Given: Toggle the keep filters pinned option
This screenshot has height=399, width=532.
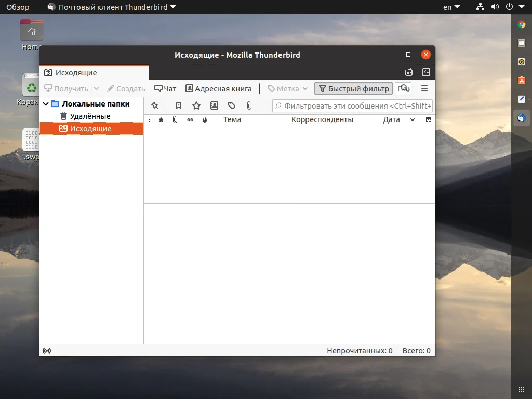Looking at the screenshot, I should pos(155,105).
